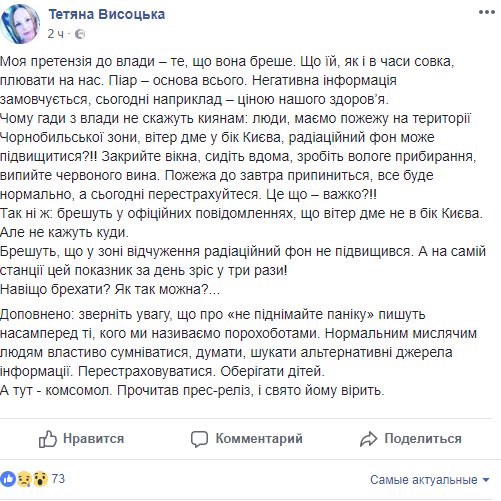Open the Тетяна Висоцька profile name link

[107, 14]
